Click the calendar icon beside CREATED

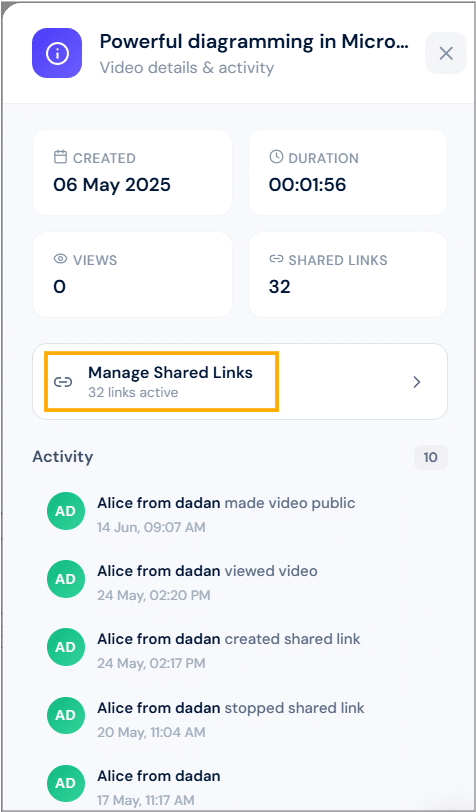[x=61, y=157]
